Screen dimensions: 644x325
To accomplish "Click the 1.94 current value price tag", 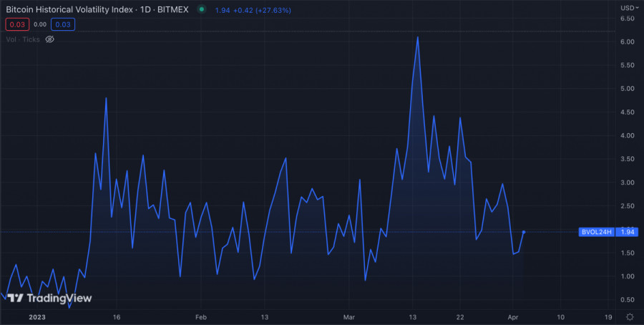I will point(627,232).
